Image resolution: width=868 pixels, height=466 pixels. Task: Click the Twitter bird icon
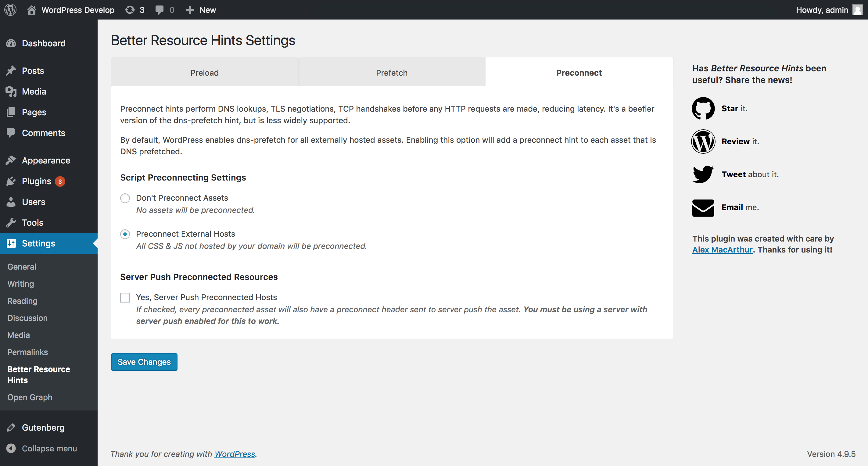tap(703, 174)
